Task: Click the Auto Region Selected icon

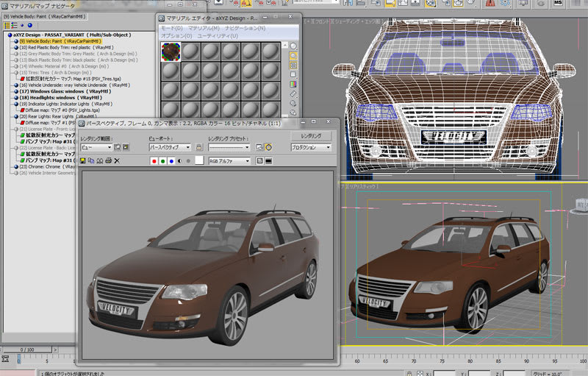Action: tap(126, 147)
